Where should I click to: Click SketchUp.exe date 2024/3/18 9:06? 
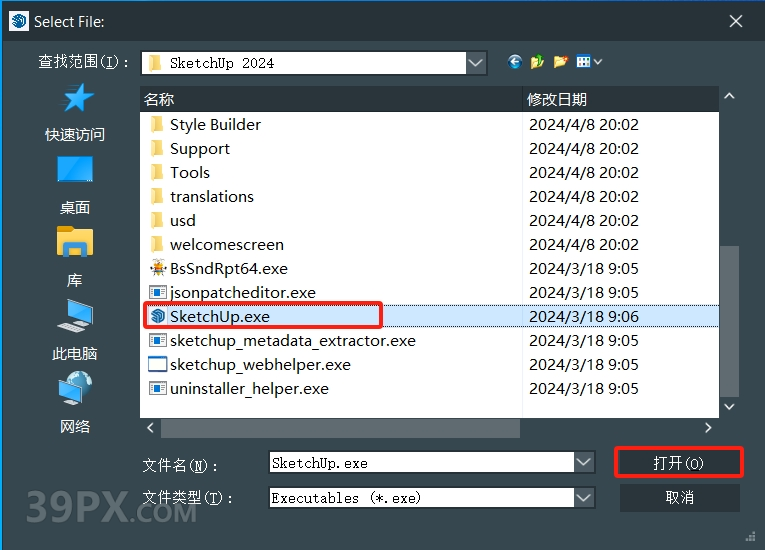[584, 316]
